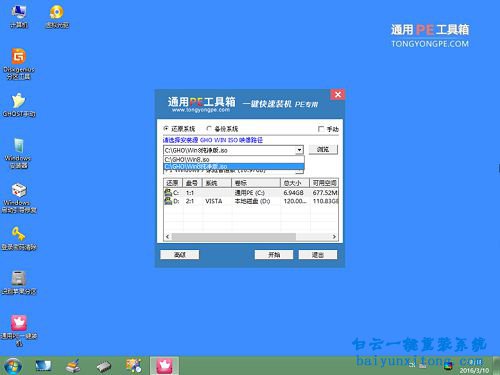Click the colored cube tray icon
This screenshot has height=375, width=500.
coord(448,366)
